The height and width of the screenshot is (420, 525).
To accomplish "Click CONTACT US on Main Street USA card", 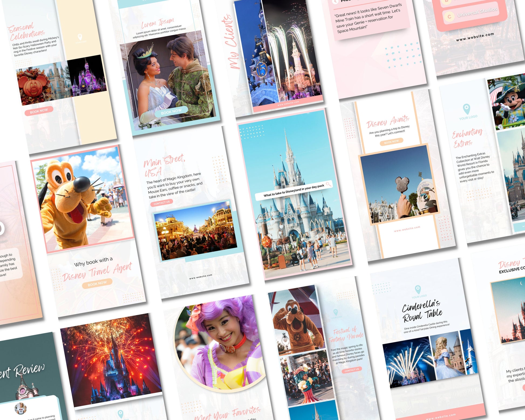I will point(162,203).
